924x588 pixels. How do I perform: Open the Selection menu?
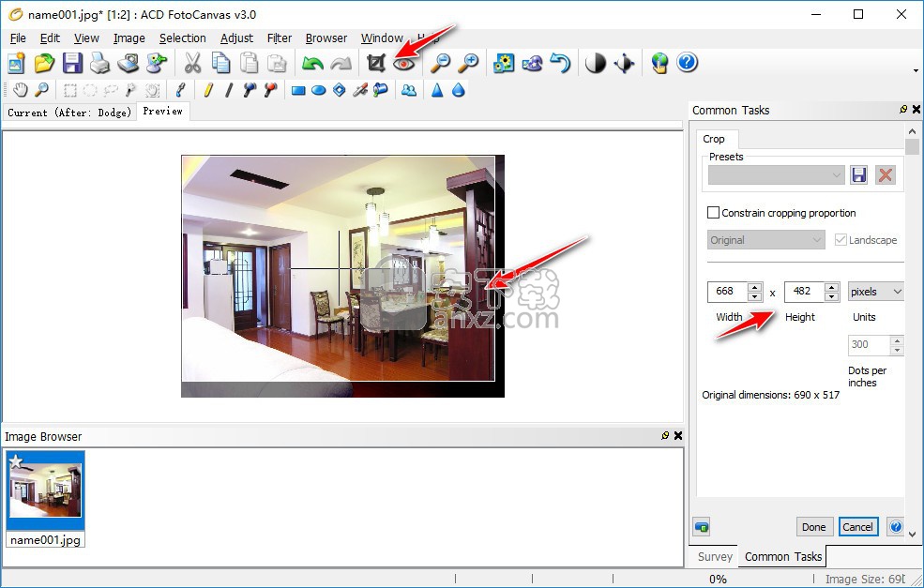pyautogui.click(x=183, y=38)
